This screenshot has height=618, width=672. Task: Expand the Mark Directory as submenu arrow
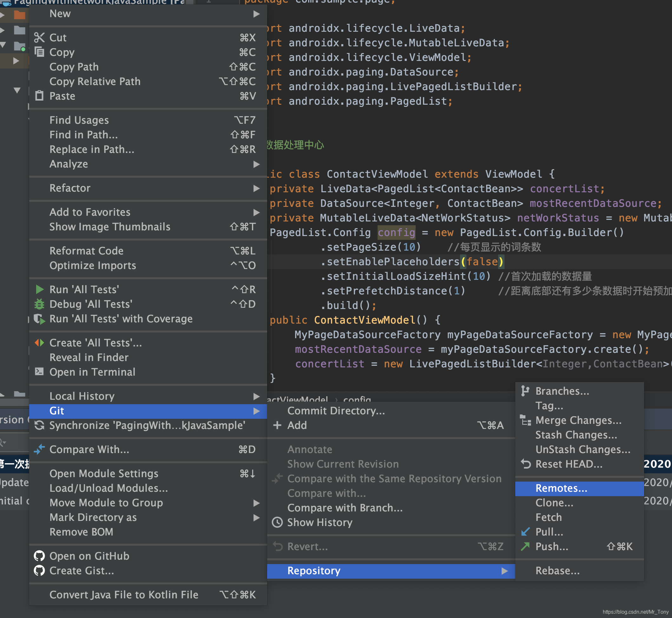coord(257,518)
